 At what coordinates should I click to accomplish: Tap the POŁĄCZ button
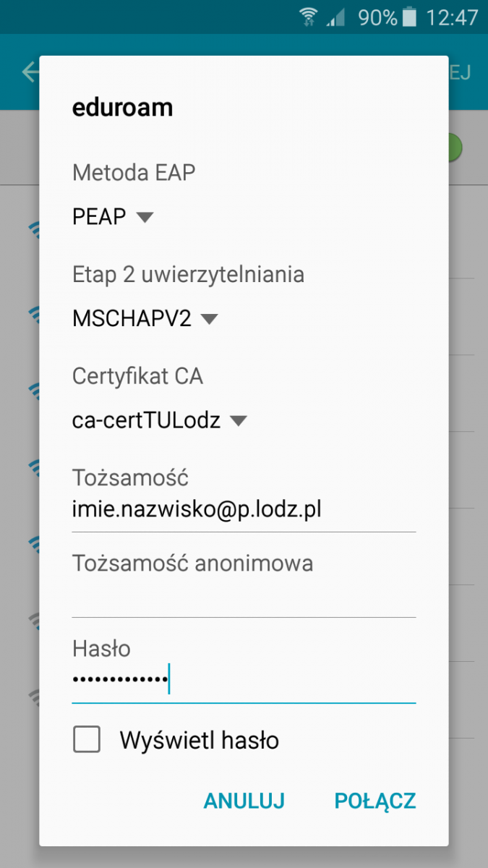point(375,801)
